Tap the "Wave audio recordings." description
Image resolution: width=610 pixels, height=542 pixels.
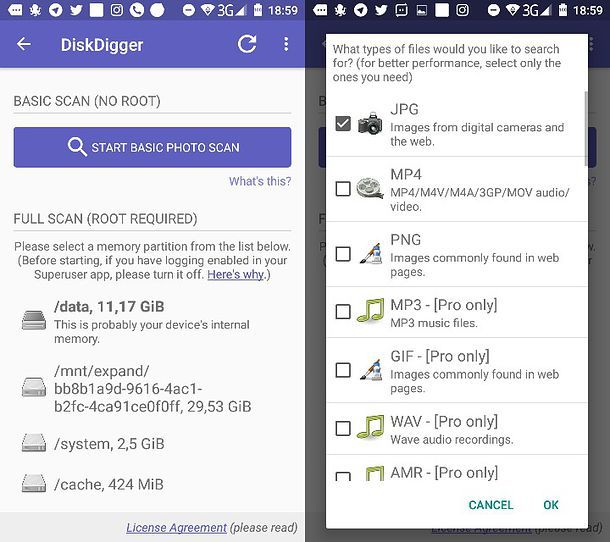point(452,440)
